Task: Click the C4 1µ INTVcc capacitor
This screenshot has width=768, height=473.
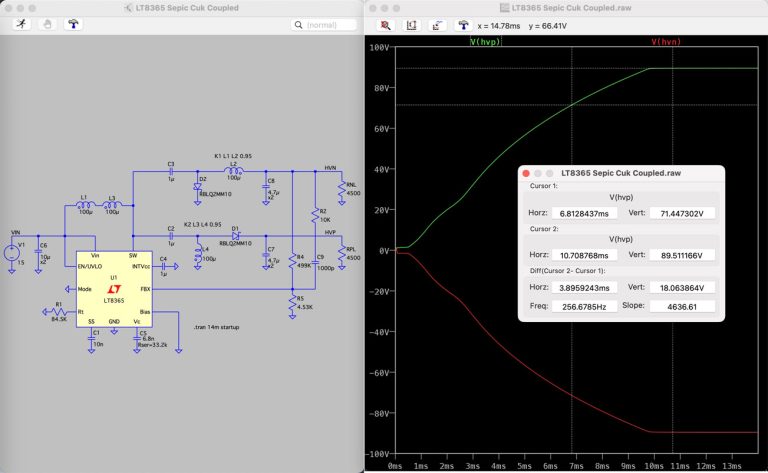Action: tap(163, 266)
